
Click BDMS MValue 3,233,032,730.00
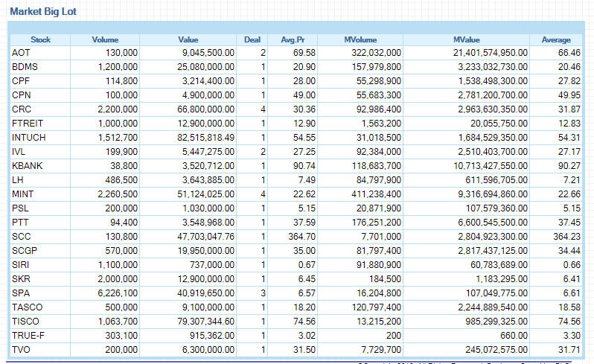coord(493,67)
